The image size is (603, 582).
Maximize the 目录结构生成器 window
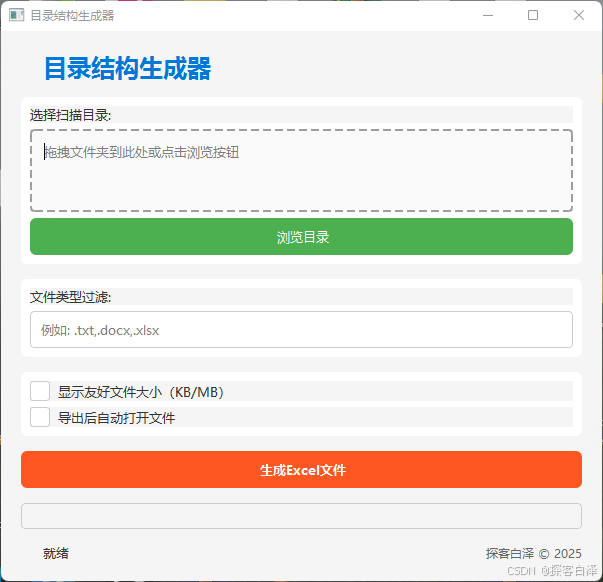533,15
